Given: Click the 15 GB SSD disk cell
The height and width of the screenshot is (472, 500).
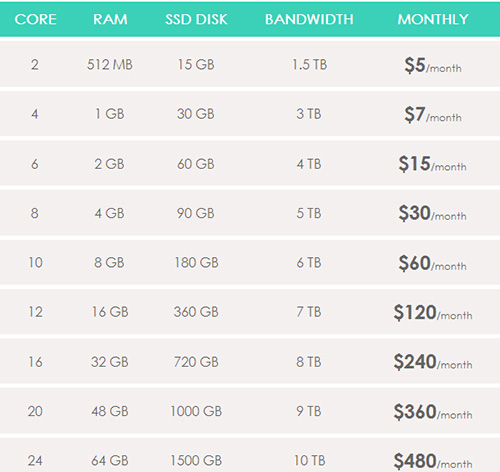Looking at the screenshot, I should coord(196,65).
